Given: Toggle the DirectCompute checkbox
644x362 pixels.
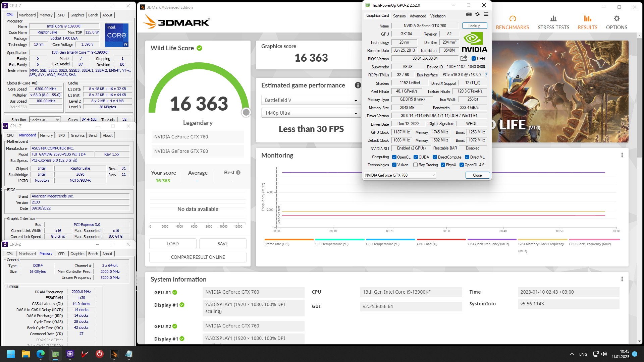Looking at the screenshot, I should 435,157.
